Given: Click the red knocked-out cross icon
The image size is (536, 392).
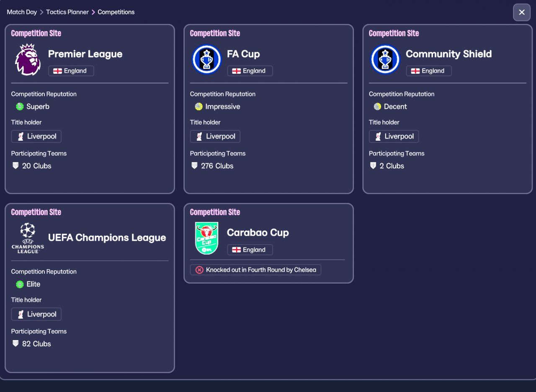Looking at the screenshot, I should [x=199, y=270].
